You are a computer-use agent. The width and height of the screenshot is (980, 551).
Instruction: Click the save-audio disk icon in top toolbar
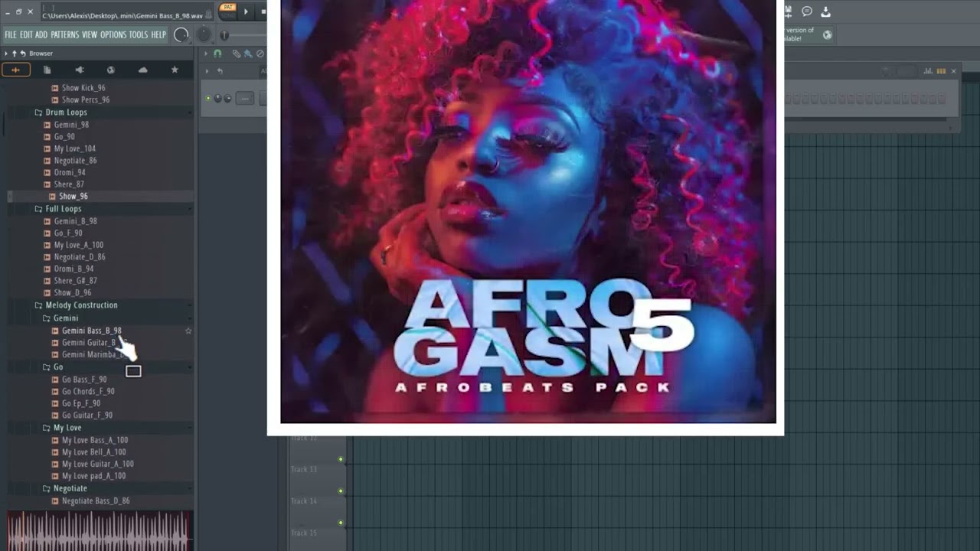788,11
